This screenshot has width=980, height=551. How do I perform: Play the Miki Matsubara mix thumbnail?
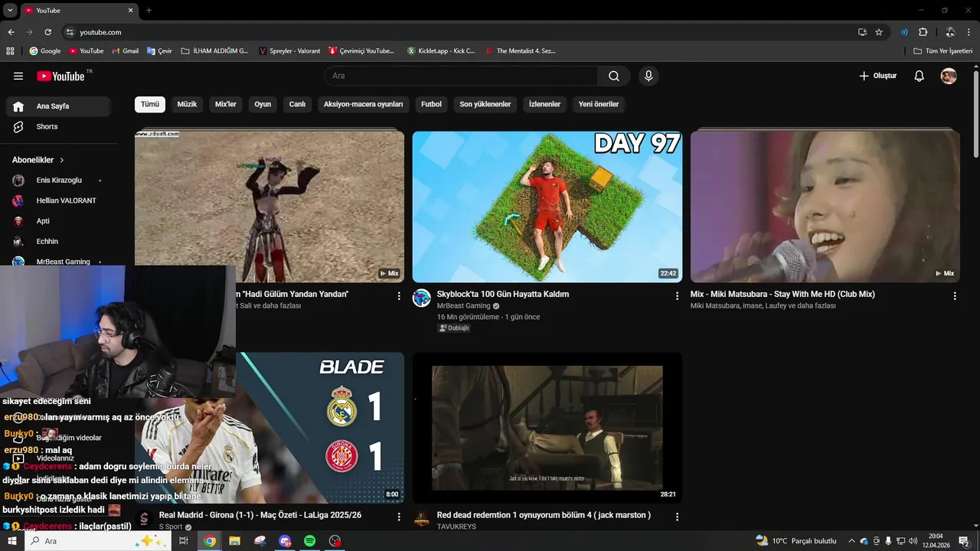(x=825, y=207)
